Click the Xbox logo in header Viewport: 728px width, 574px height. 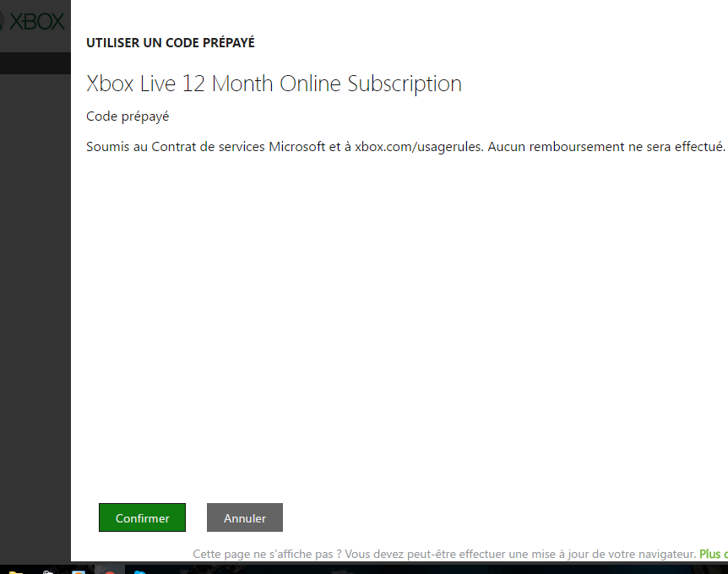click(x=32, y=22)
